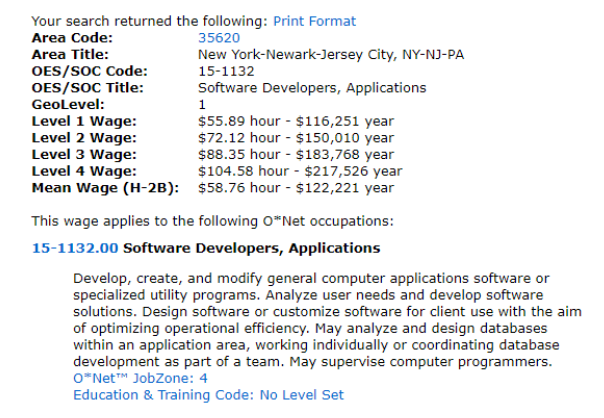The image size is (604, 418).
Task: Open the 15-1132.00 occupation code link
Action: click(75, 247)
